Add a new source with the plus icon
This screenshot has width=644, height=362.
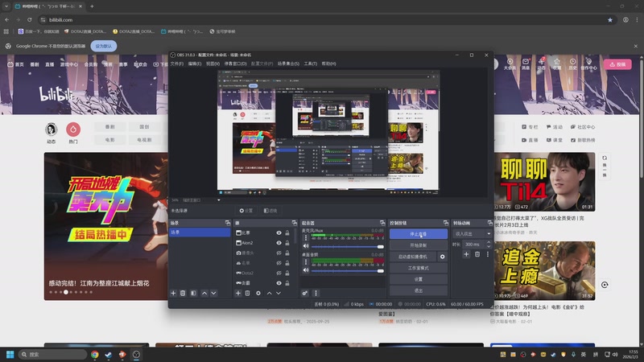pos(237,293)
